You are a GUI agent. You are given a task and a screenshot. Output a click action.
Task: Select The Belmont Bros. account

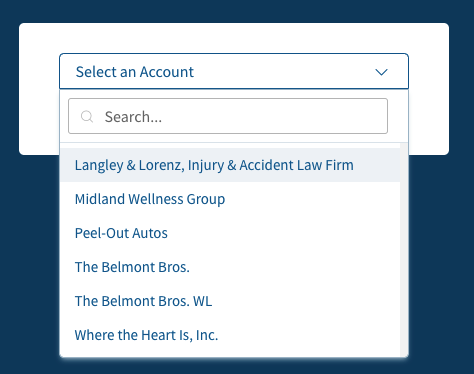(x=132, y=267)
